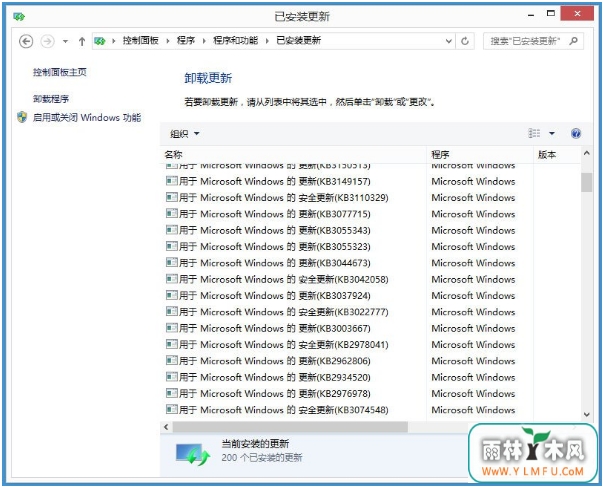Open recent locations dropdown arrow

coord(65,41)
